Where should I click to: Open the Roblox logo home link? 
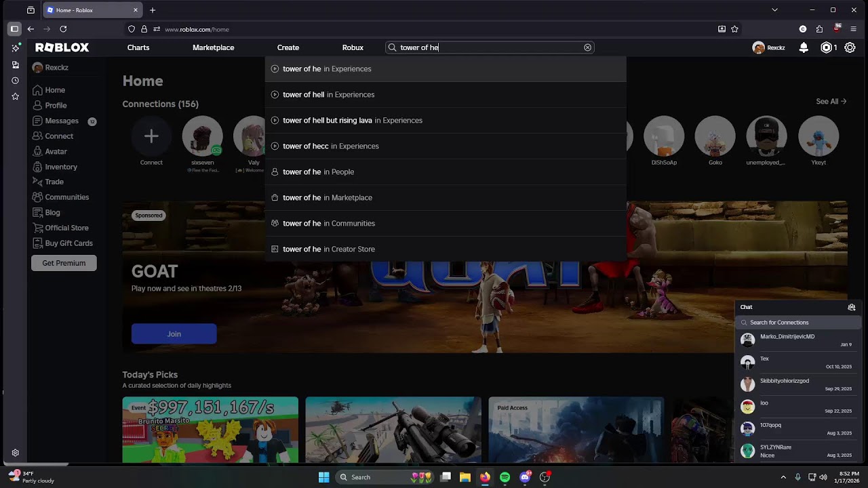pyautogui.click(x=62, y=47)
